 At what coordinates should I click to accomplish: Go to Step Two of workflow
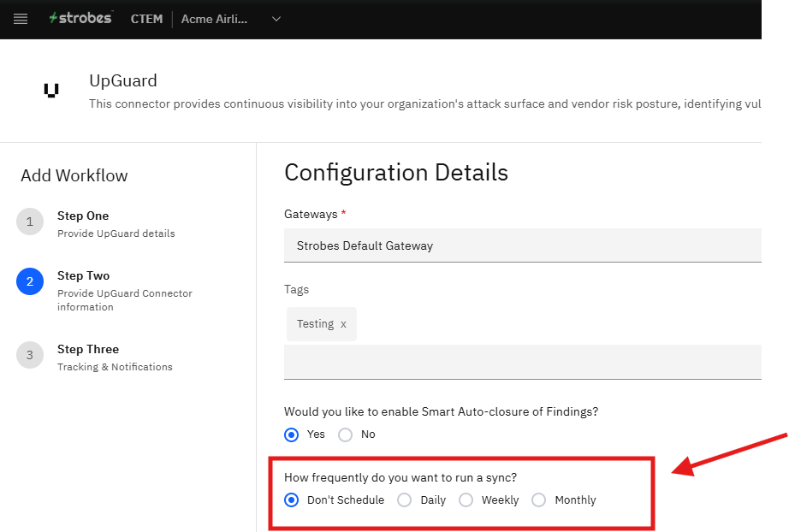coord(84,275)
